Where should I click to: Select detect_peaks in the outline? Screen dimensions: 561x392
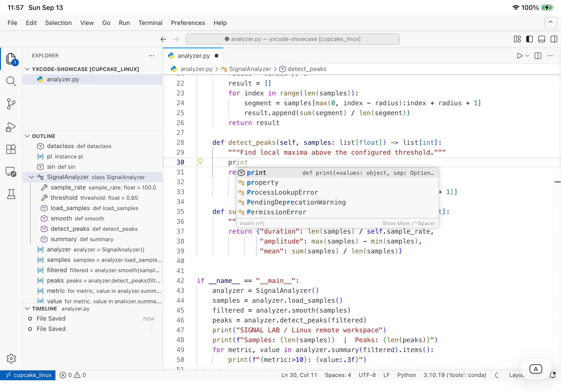(x=92, y=229)
